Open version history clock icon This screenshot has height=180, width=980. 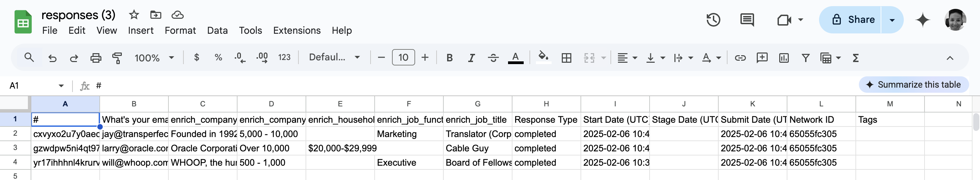coord(713,19)
